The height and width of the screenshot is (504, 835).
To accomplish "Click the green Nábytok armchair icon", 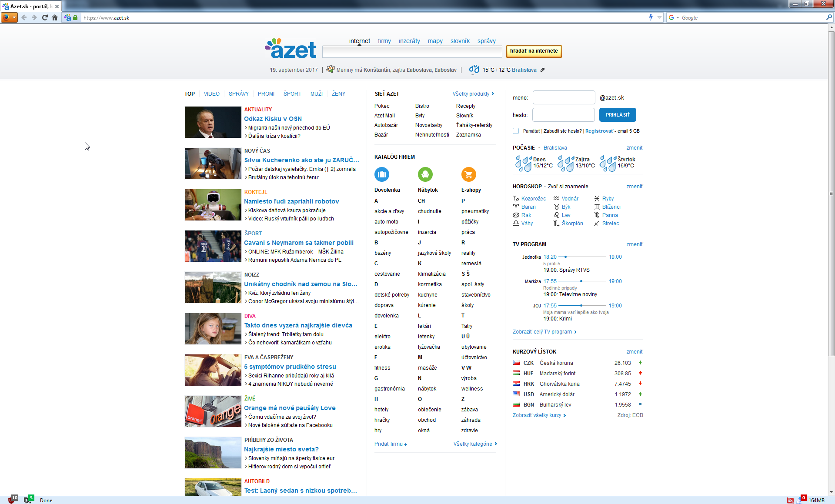I will pos(425,174).
